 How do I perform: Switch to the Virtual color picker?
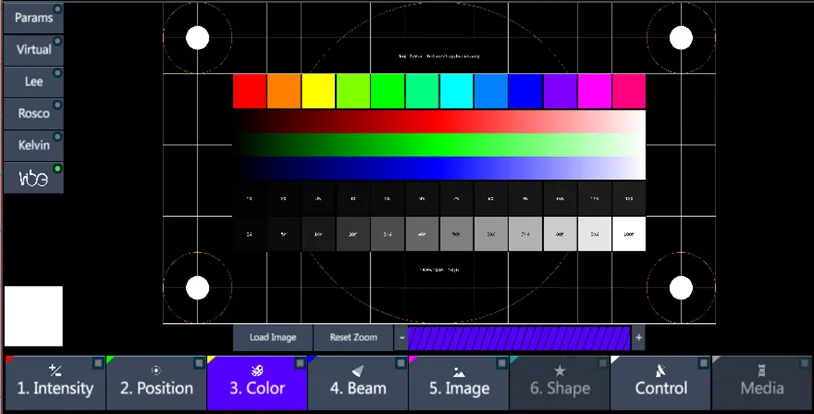pos(34,49)
